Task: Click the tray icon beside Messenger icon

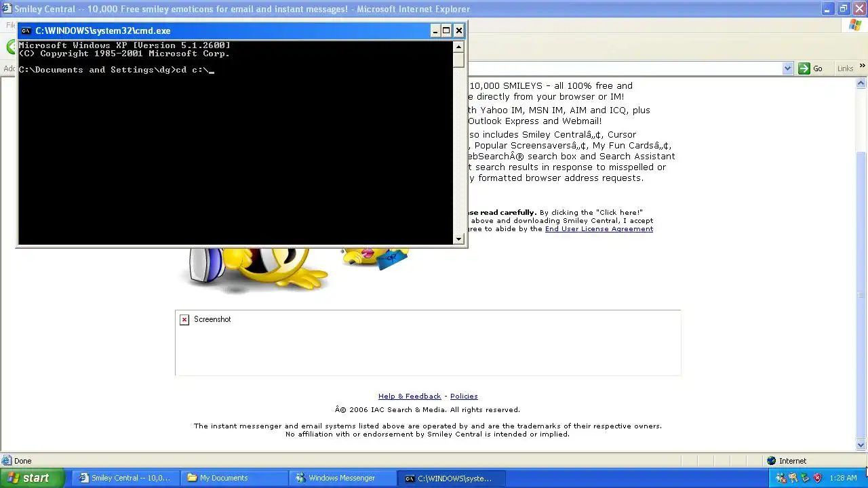Action: coord(793,478)
